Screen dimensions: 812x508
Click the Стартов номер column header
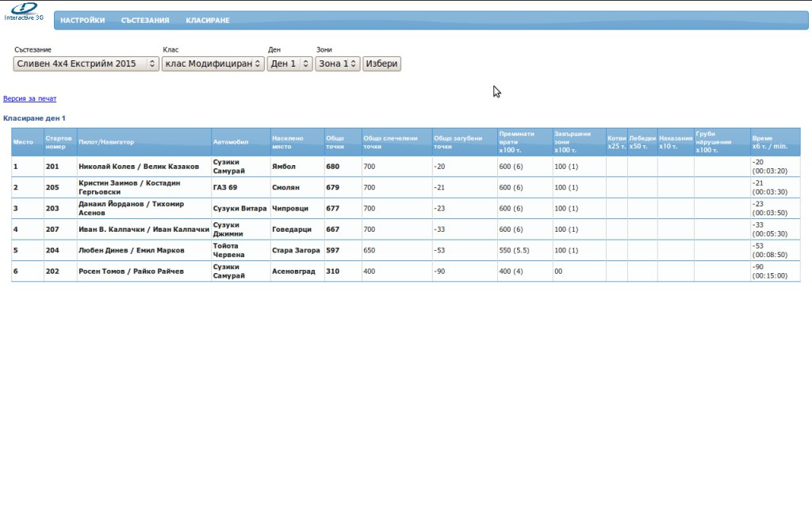(59, 142)
